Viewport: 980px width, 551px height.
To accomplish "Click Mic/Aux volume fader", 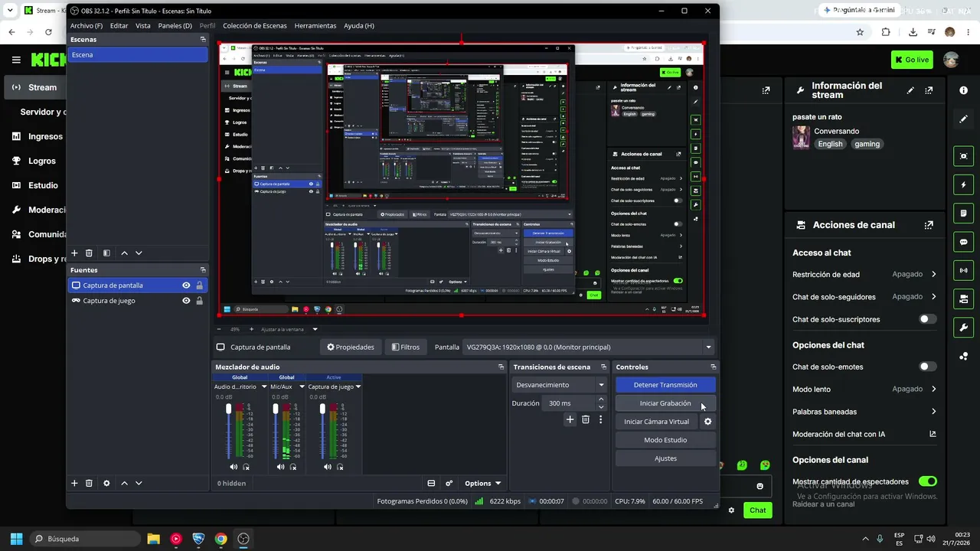I will (x=276, y=410).
